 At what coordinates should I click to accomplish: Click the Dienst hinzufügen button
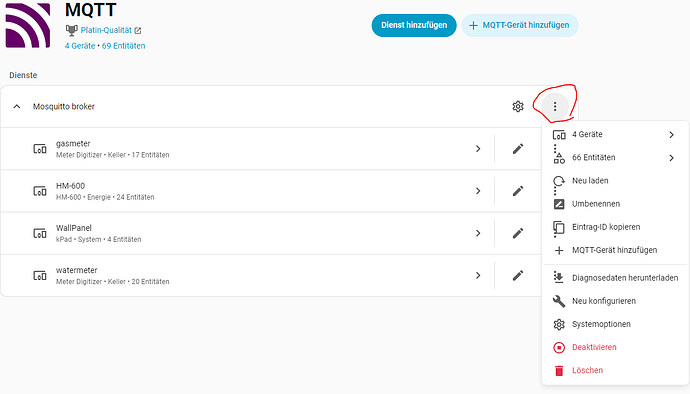coord(414,25)
